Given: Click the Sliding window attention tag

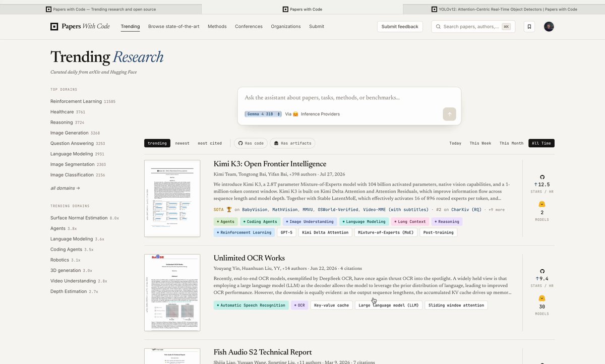Looking at the screenshot, I should click(456, 305).
